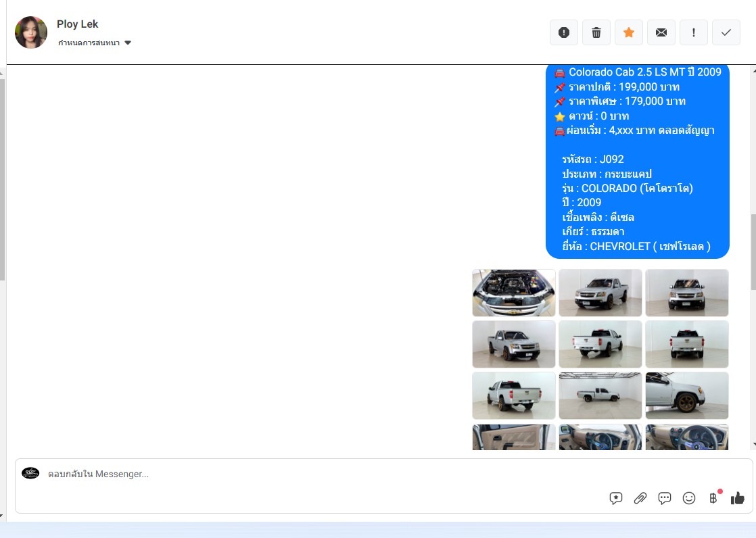The height and width of the screenshot is (538, 756).
Task: Open the emoji smiley picker
Action: (x=689, y=498)
